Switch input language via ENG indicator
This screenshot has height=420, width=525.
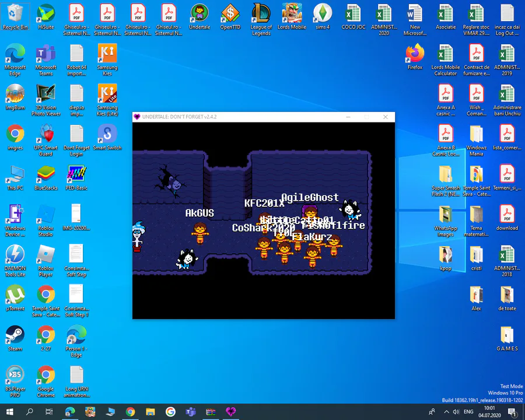(x=468, y=412)
